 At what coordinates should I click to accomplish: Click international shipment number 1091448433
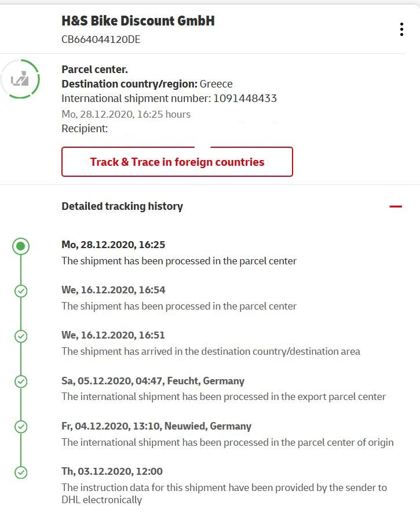click(245, 98)
